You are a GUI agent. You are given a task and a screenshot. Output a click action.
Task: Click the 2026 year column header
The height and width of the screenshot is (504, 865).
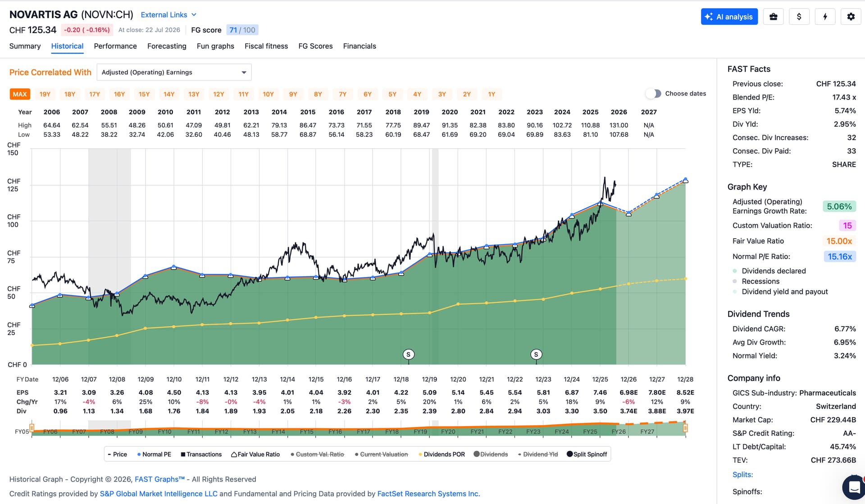[619, 112]
